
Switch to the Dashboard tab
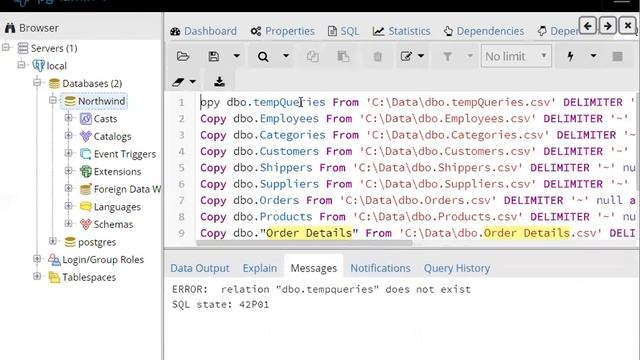click(204, 31)
